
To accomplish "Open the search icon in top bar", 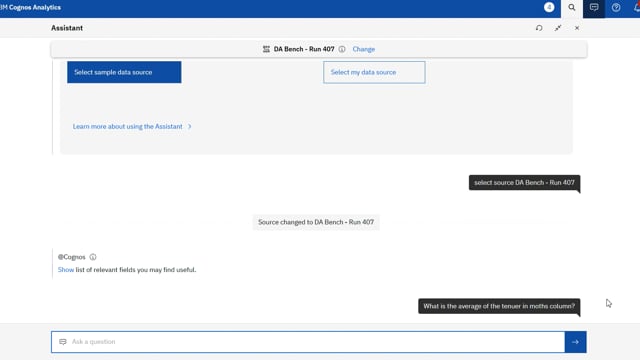I will tap(572, 7).
